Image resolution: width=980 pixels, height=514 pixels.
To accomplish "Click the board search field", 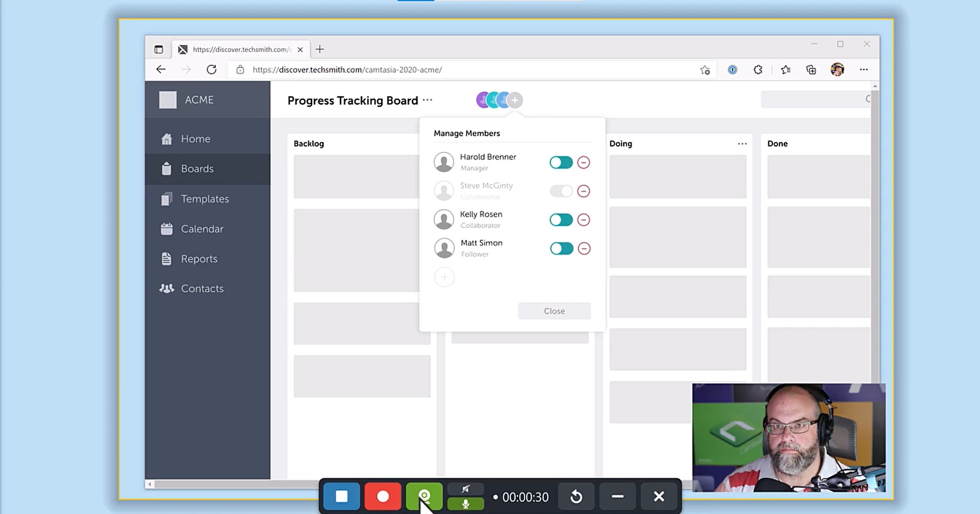I will pos(816,99).
